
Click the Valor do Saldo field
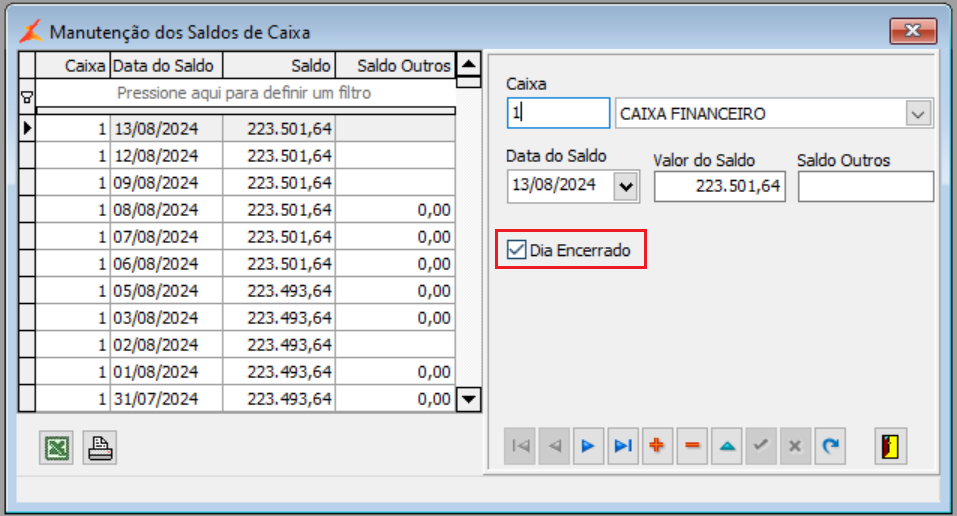coord(720,186)
